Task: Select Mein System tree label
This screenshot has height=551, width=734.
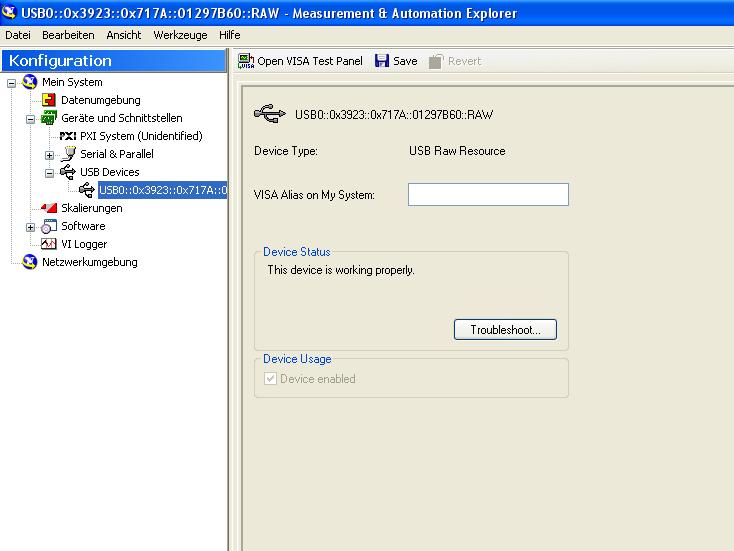Action: point(72,82)
